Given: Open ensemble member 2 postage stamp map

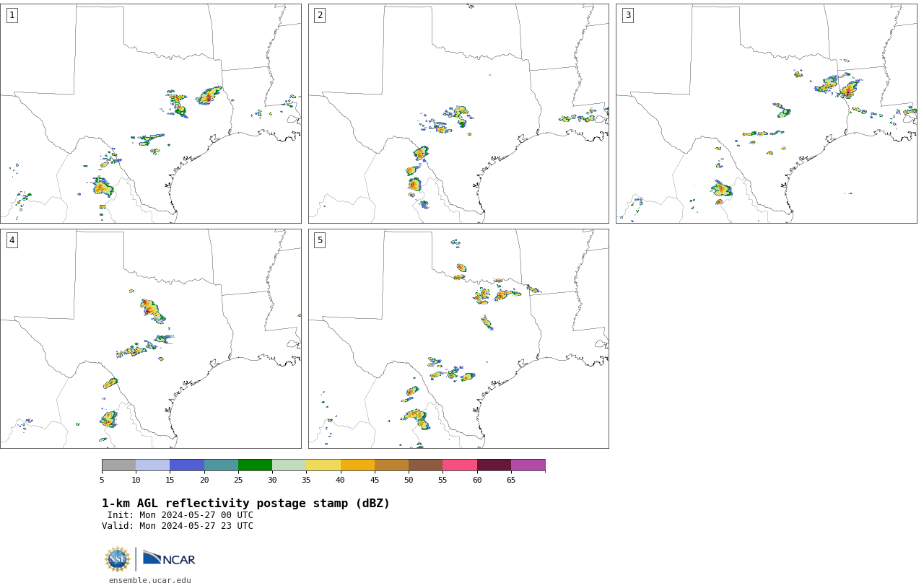Looking at the screenshot, I should point(458,113).
